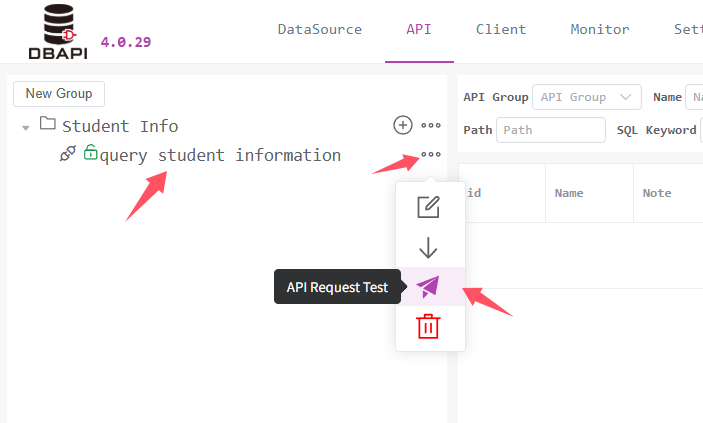Focus the Path input field
The width and height of the screenshot is (703, 423).
click(x=551, y=130)
